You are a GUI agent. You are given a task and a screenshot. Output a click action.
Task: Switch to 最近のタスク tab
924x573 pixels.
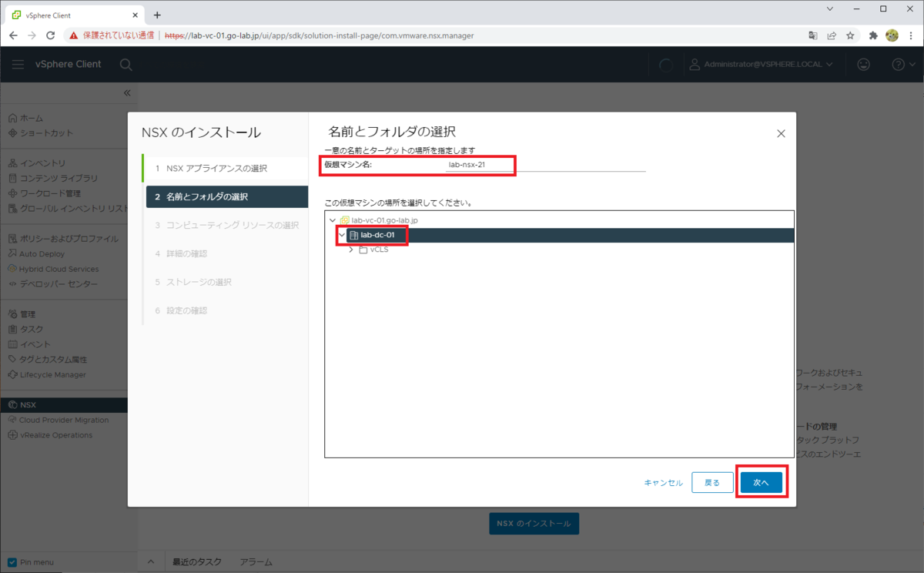click(197, 562)
